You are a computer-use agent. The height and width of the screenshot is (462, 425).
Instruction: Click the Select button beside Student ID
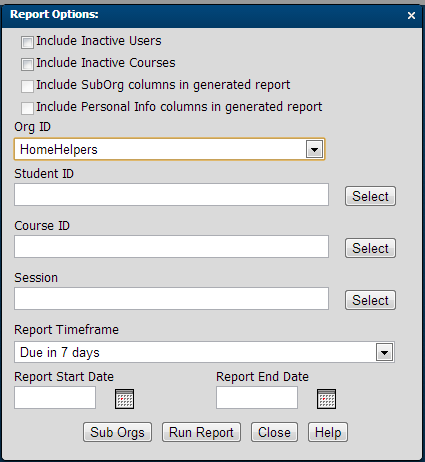click(370, 196)
